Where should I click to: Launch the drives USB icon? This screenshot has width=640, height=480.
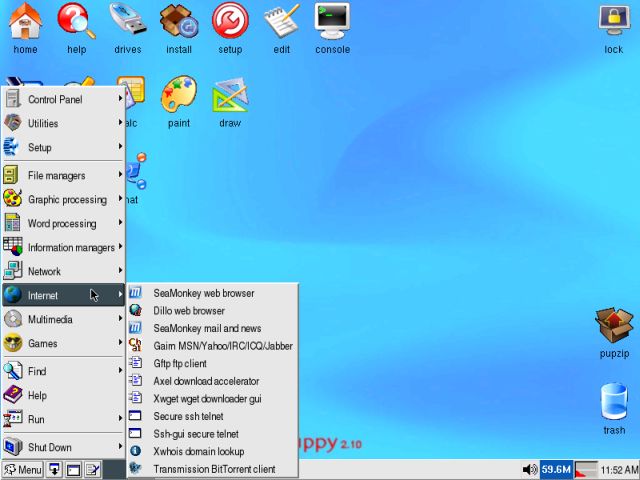(127, 20)
